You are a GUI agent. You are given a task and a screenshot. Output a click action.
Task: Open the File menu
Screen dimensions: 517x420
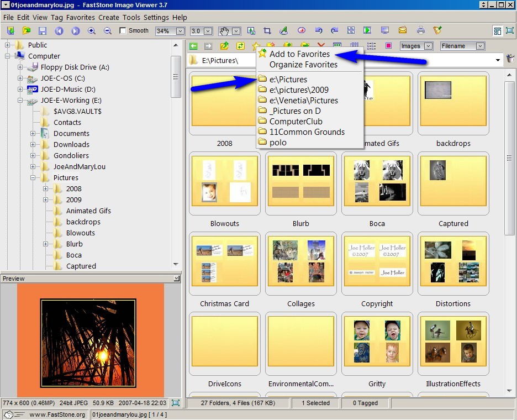(x=8, y=18)
